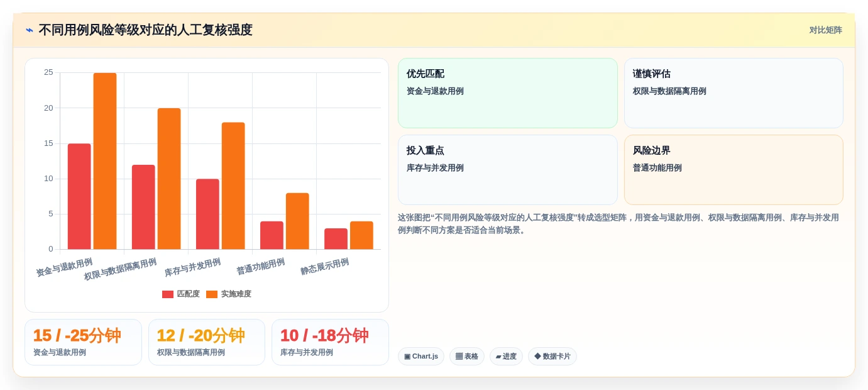Click 资金与退款用例 text in 优先匹配 card
Viewport: 868px width, 390px height.
tap(435, 91)
